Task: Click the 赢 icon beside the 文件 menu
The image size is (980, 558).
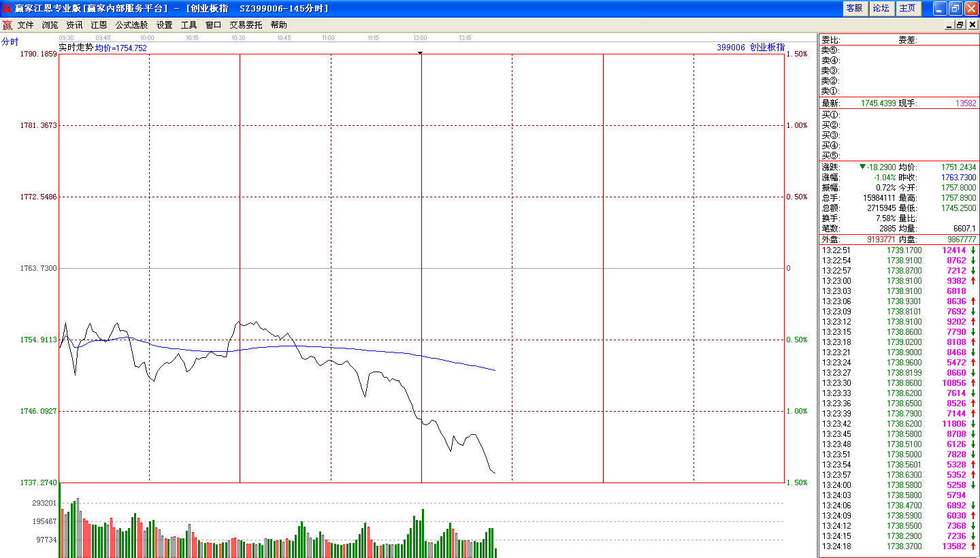Action: tap(7, 25)
